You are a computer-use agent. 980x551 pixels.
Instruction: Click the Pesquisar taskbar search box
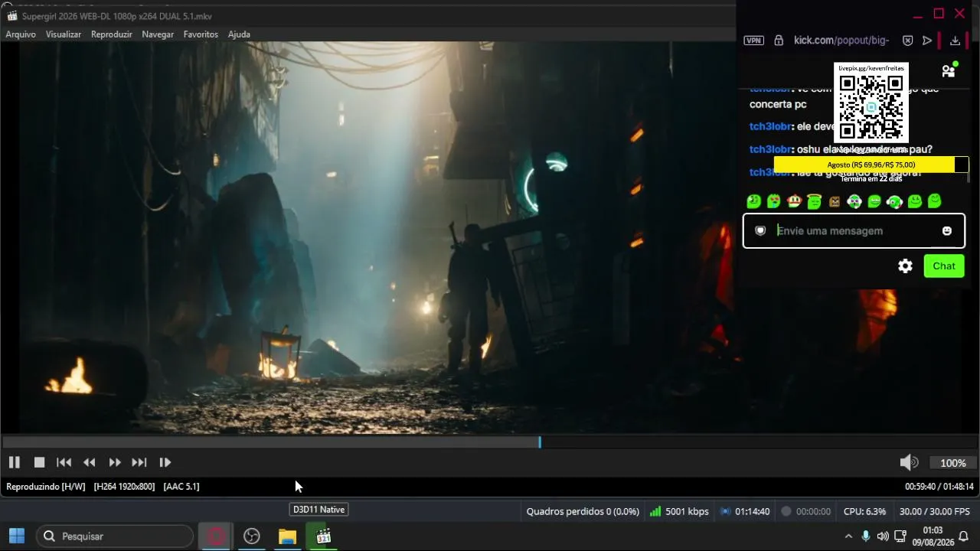(x=115, y=536)
